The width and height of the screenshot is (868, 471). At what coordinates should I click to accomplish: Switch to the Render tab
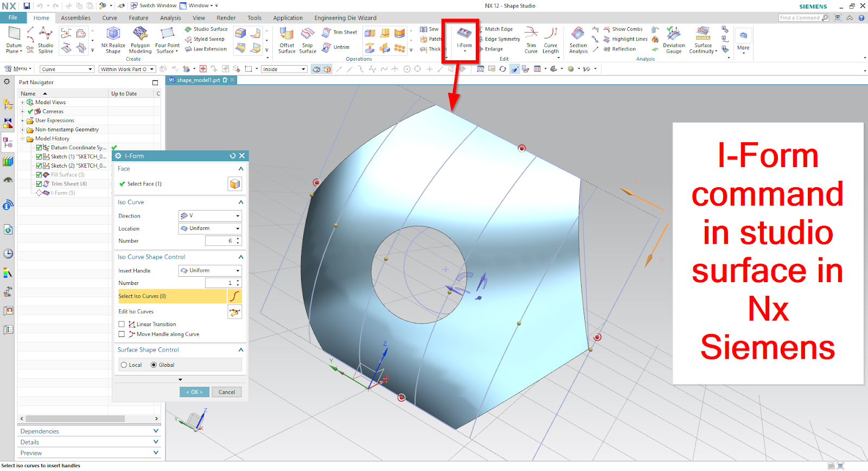coord(226,18)
